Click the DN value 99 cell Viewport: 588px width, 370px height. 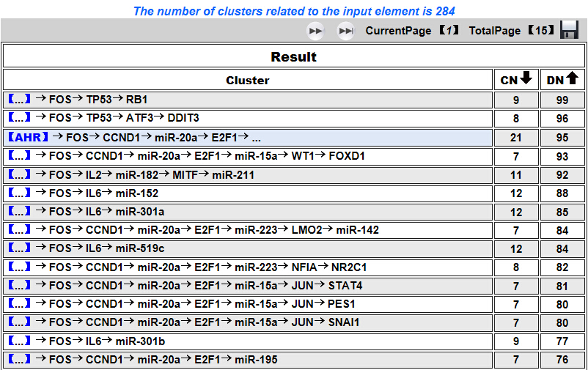(x=562, y=100)
